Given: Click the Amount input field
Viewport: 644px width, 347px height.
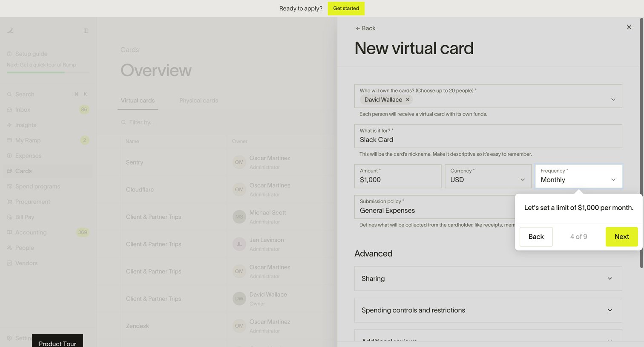Looking at the screenshot, I should [398, 176].
